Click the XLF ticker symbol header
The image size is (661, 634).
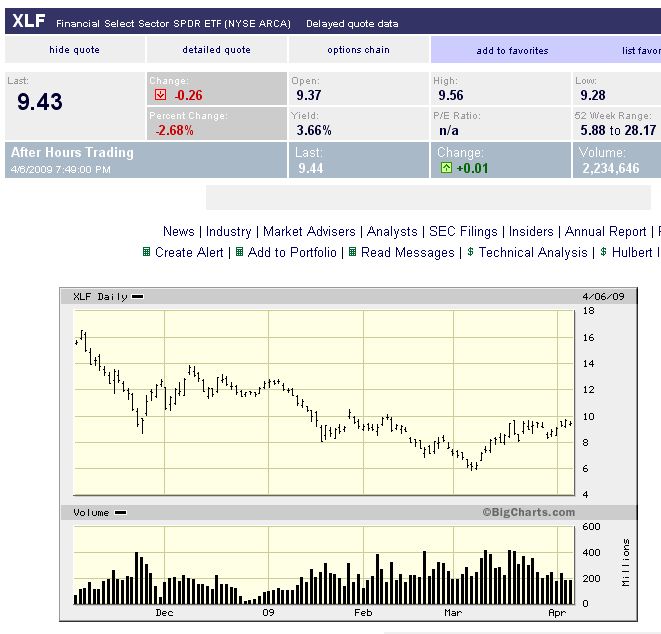(x=29, y=21)
